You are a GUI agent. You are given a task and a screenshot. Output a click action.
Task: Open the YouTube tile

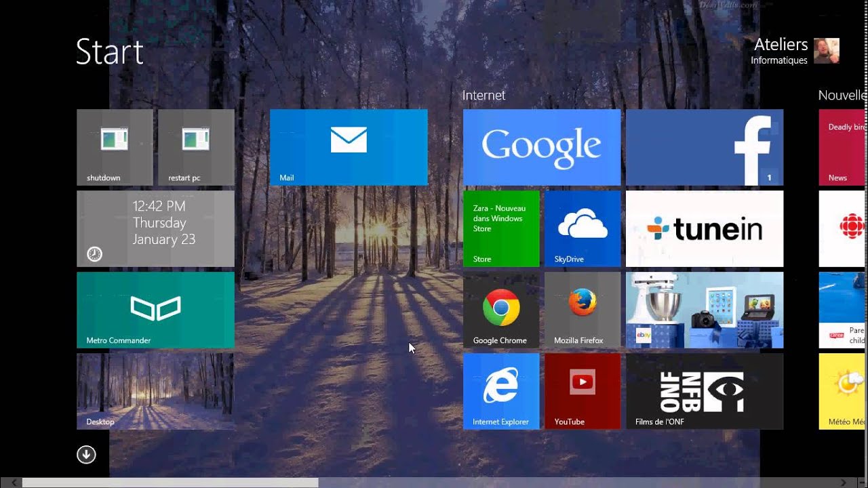(x=583, y=391)
